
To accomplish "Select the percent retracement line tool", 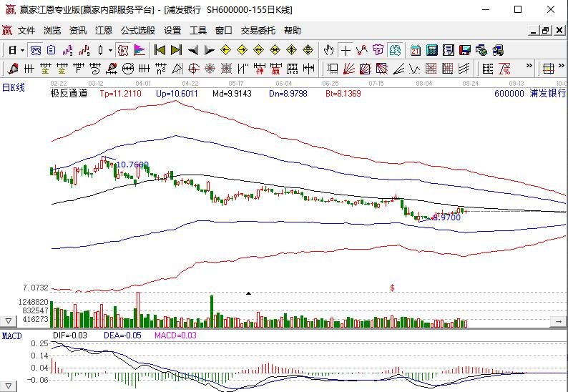I will coord(504,69).
